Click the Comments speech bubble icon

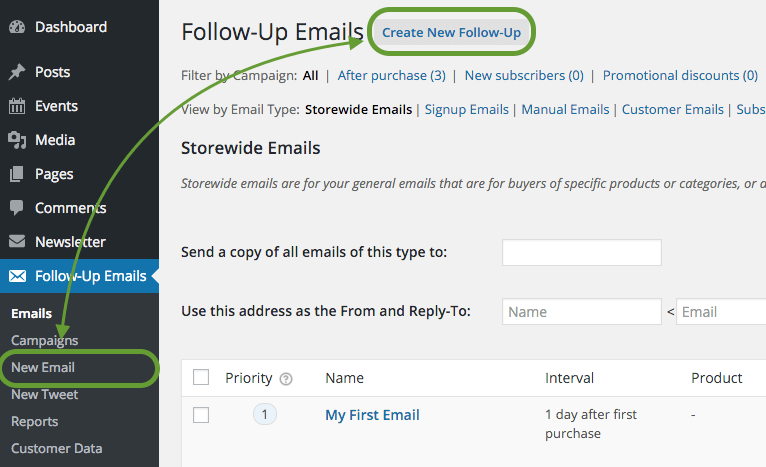pos(16,208)
